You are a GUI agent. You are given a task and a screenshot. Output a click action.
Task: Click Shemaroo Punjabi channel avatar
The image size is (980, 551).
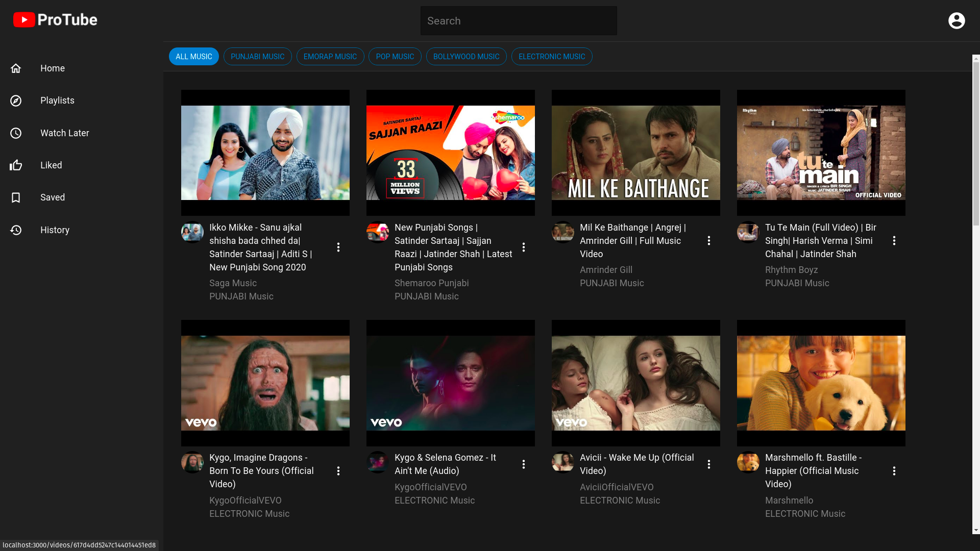378,232
